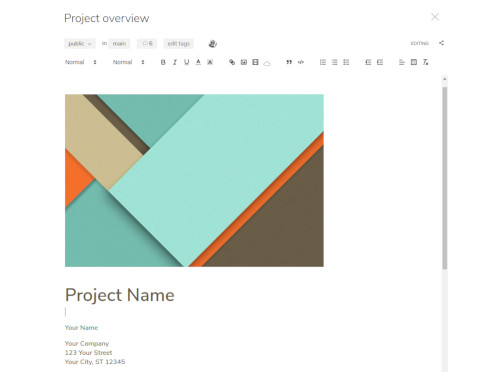Viewport: 500px width, 372px height.
Task: Click the vertical scrollbar thumb
Action: click(x=445, y=178)
